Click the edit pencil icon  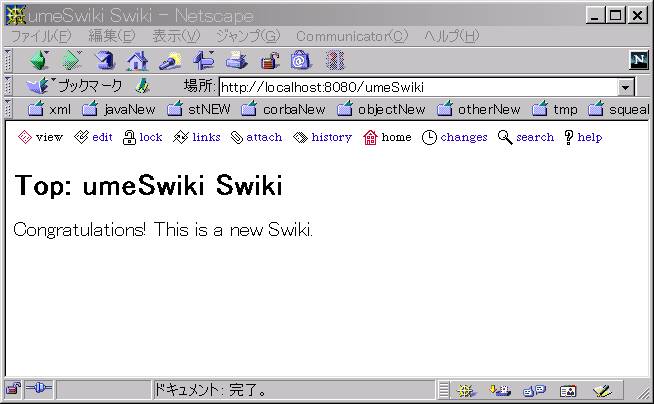click(x=81, y=137)
